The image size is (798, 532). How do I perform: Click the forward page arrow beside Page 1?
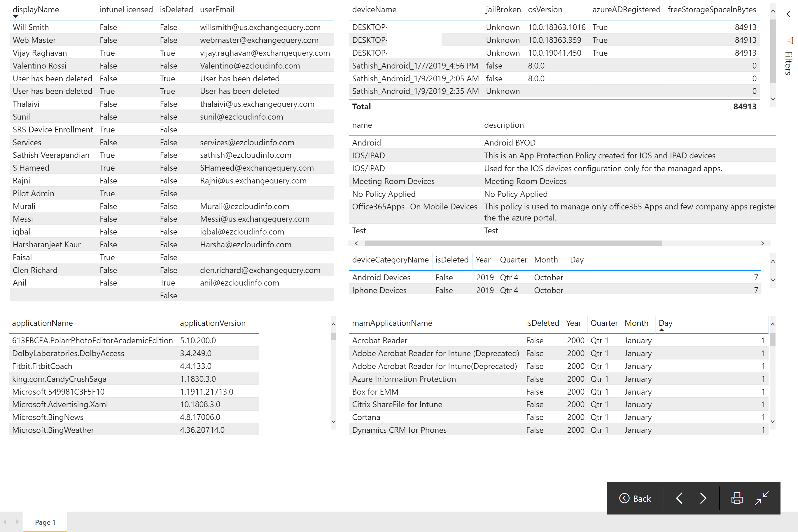17,522
